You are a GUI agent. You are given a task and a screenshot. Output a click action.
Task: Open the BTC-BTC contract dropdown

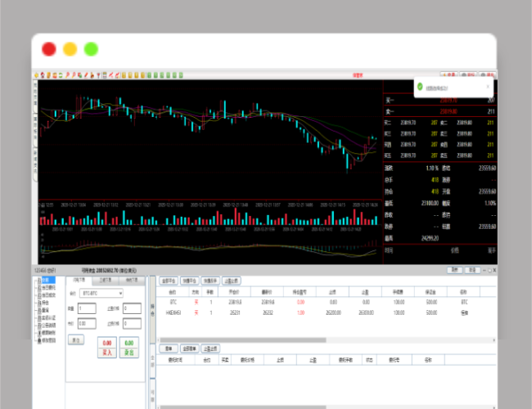click(101, 292)
